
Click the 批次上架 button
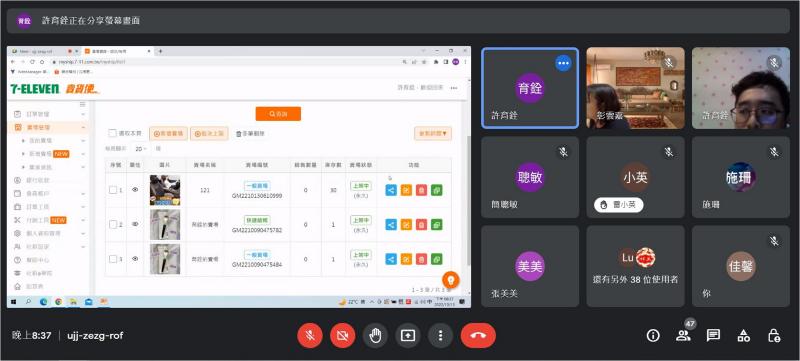coord(209,134)
